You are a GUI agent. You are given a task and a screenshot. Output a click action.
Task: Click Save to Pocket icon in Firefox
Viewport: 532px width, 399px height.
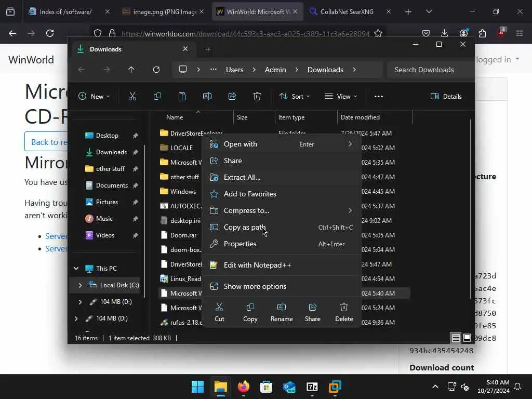tap(426, 33)
